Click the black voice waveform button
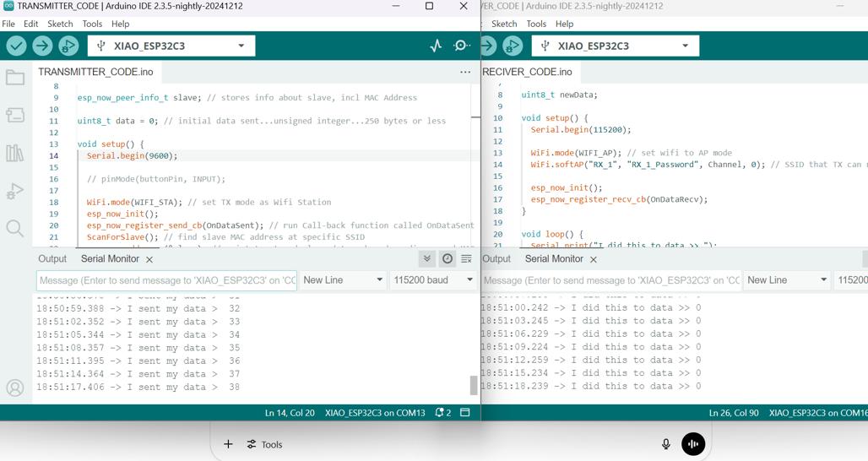This screenshot has height=461, width=868. tap(693, 444)
